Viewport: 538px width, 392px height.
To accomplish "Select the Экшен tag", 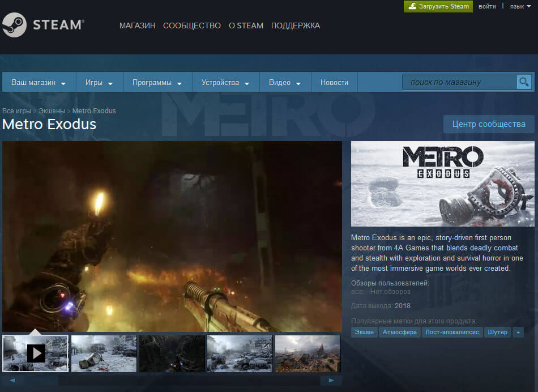I will [364, 333].
